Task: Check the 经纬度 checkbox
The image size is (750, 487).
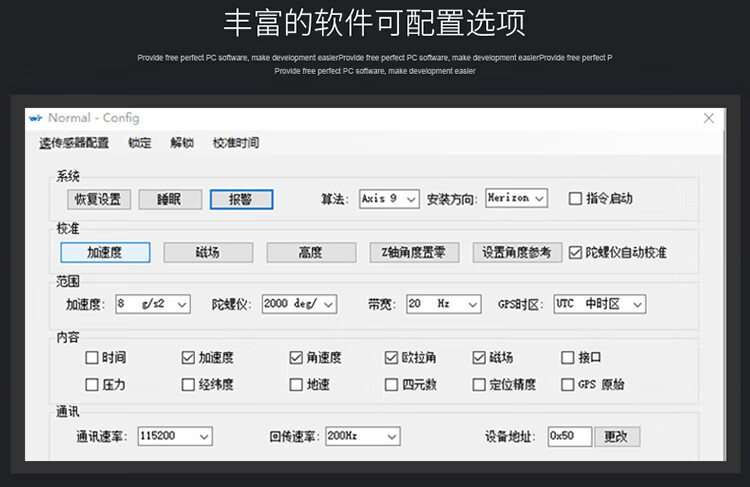Action: 188,384
